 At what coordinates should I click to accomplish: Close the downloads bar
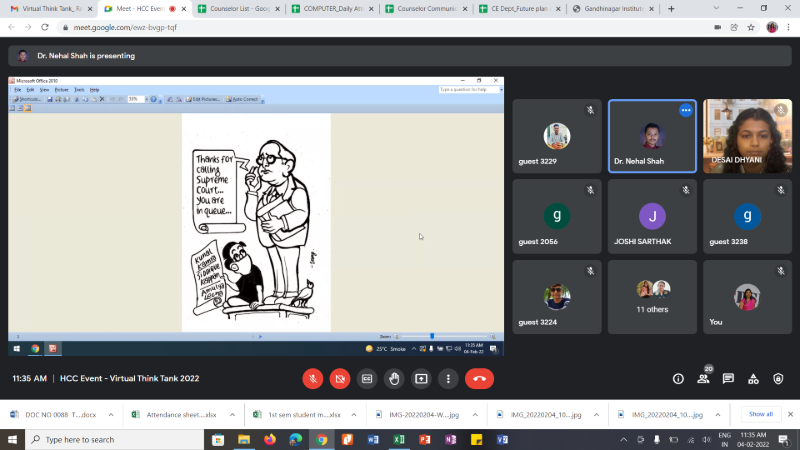tap(790, 414)
